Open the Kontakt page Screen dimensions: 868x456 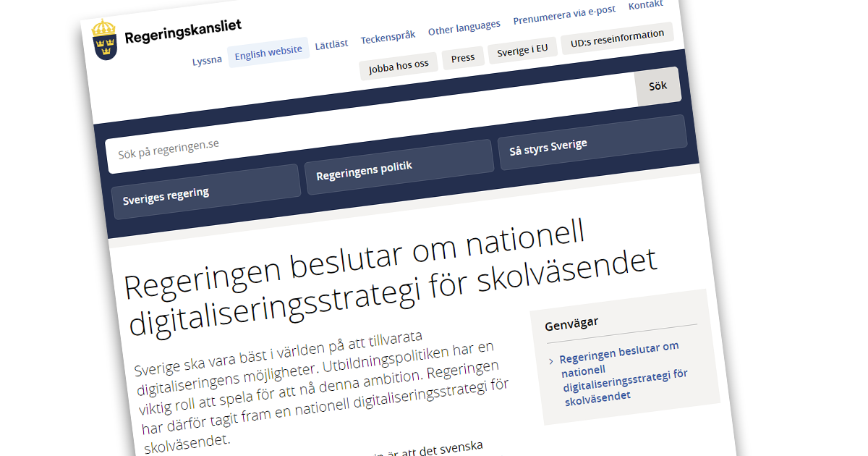click(646, 5)
